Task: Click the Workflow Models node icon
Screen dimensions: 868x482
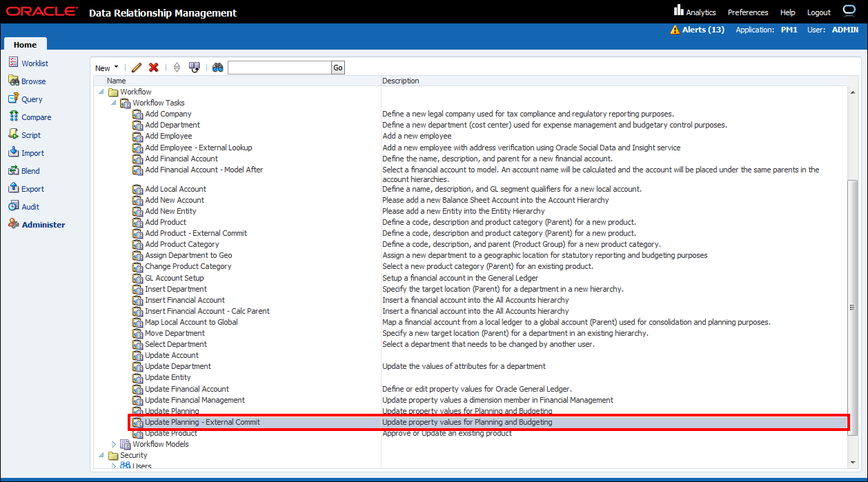Action: pos(126,445)
